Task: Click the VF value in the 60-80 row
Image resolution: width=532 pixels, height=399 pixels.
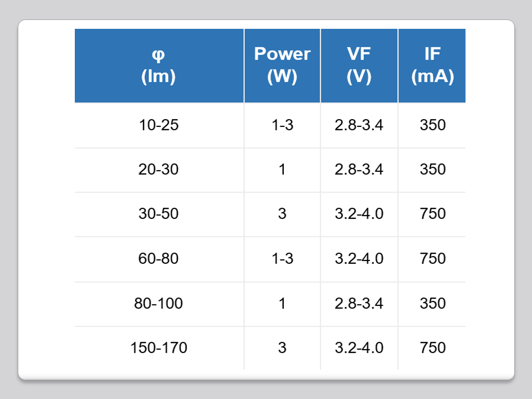Action: tap(359, 259)
